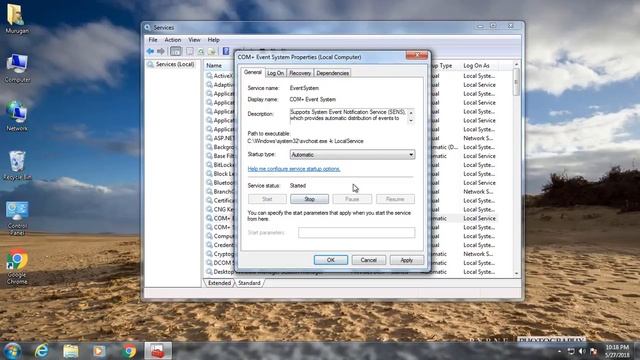Viewport: 640px width, 360px height.
Task: Select the Control Panel desktop icon
Action: [17, 218]
